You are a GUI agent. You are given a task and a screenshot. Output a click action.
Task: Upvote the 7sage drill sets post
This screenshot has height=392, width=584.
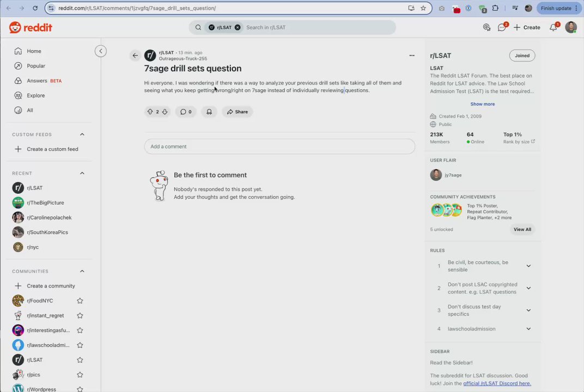point(150,112)
